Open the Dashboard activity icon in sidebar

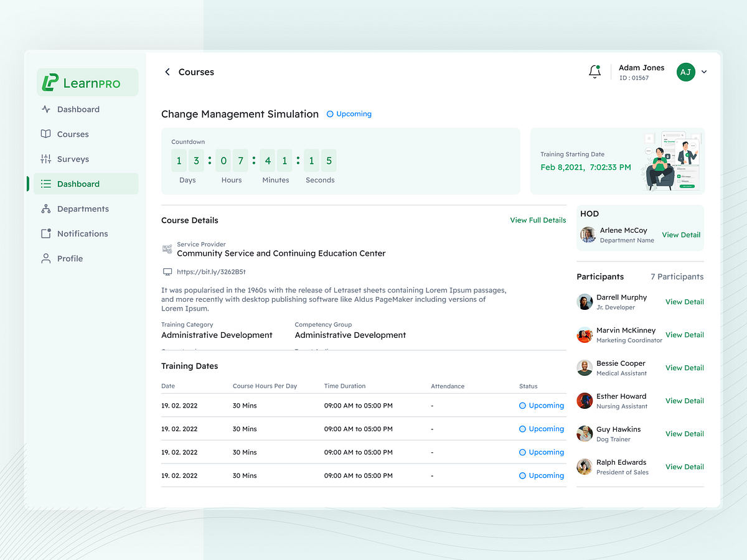pos(45,109)
